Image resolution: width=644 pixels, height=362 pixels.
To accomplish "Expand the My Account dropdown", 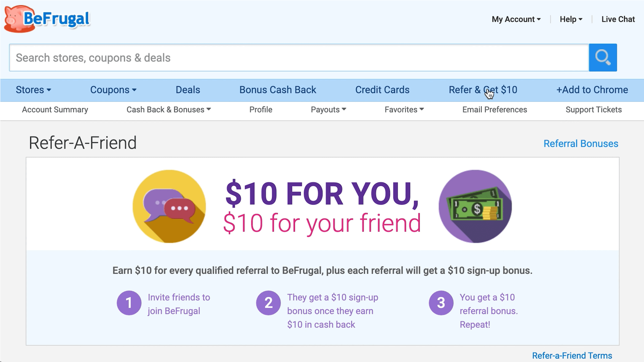I will (x=516, y=19).
